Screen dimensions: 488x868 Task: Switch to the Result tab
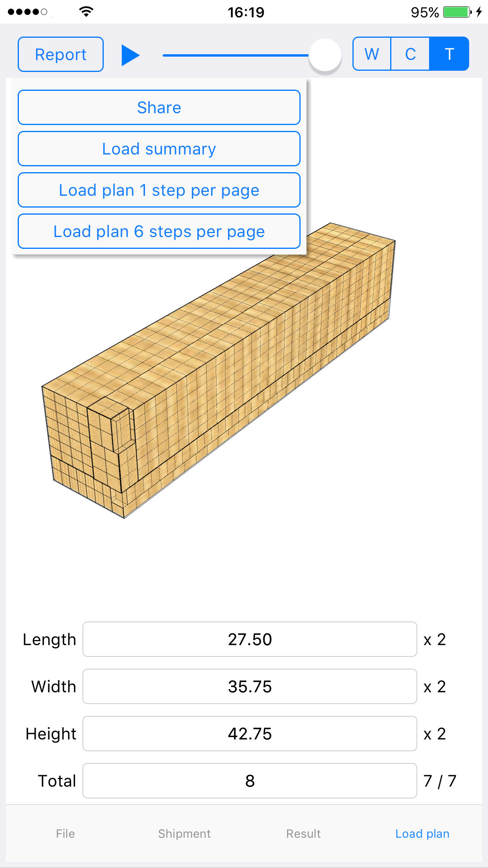(x=303, y=833)
